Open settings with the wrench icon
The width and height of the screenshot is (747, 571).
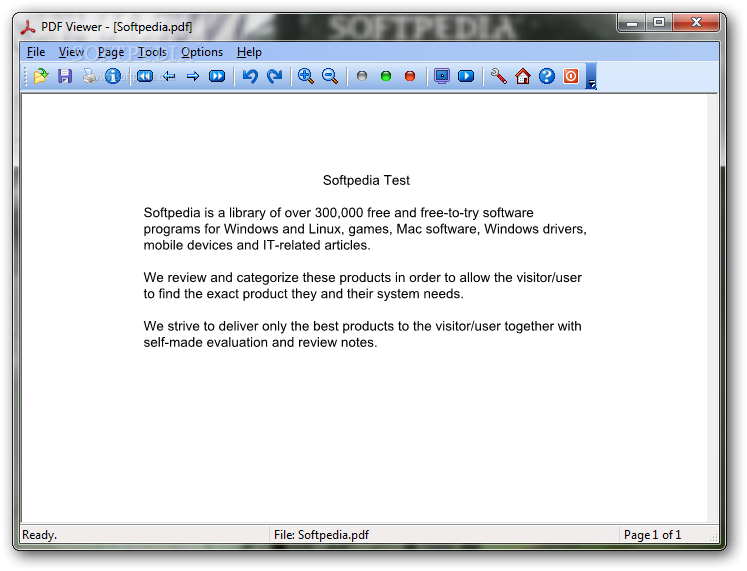(498, 76)
